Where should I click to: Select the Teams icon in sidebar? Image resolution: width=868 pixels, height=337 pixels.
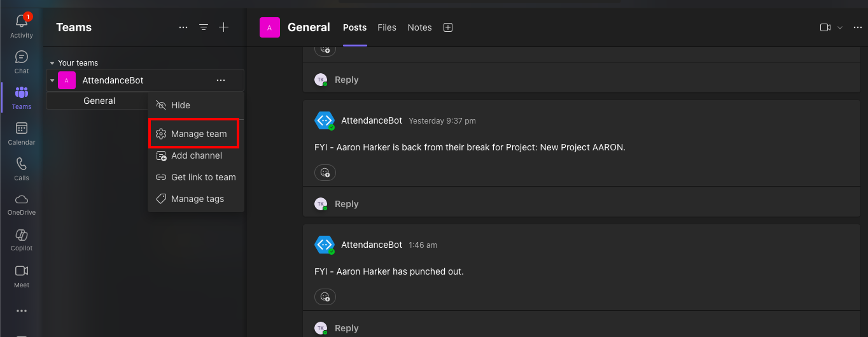coord(22,97)
